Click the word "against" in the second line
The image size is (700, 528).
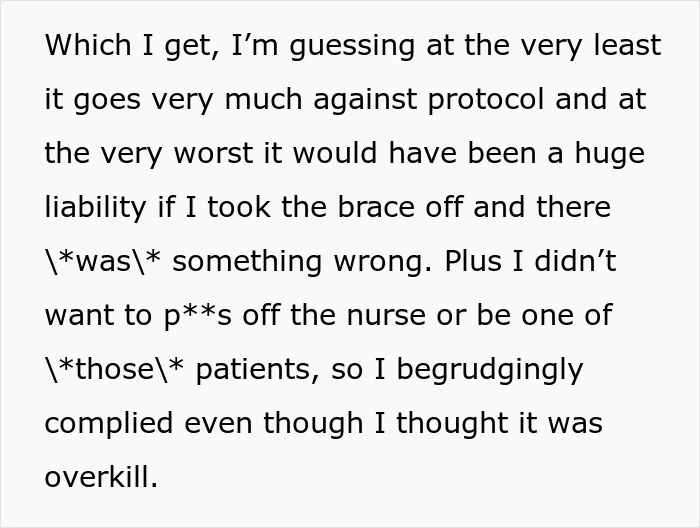(365, 102)
